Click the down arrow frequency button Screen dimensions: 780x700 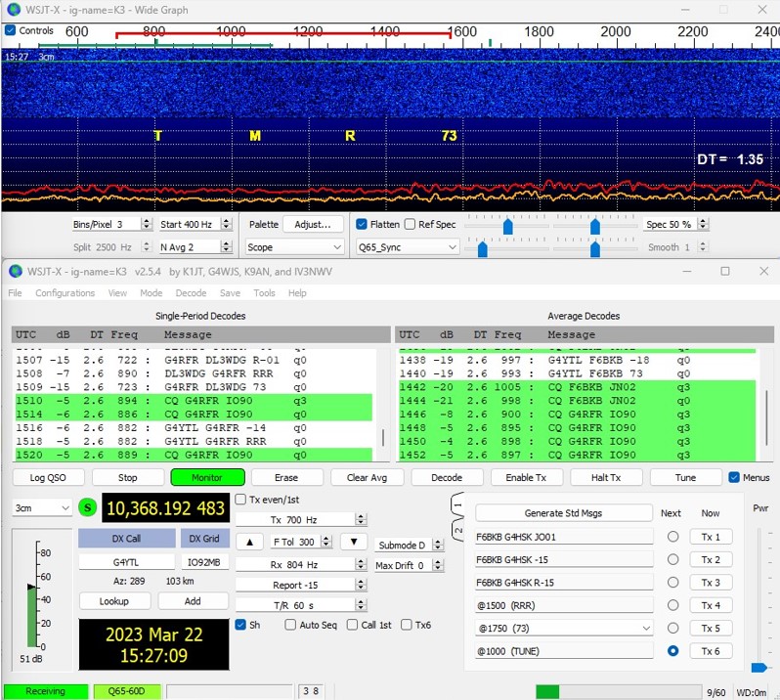(353, 542)
